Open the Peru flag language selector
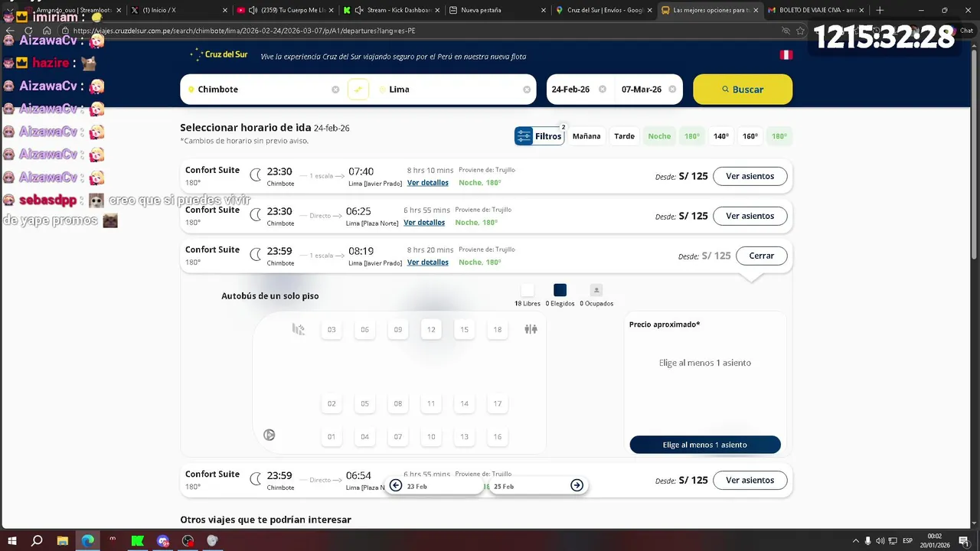Viewport: 980px width, 551px height. [x=786, y=55]
